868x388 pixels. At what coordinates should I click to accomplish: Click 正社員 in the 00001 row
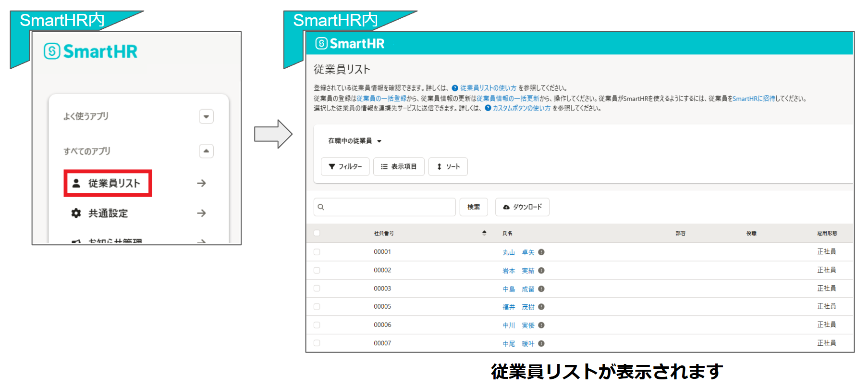coord(827,251)
